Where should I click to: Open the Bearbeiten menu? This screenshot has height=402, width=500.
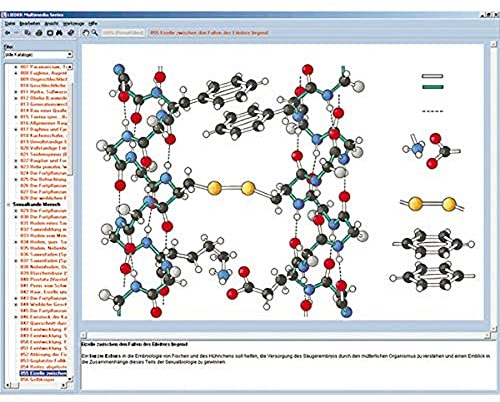click(x=30, y=24)
